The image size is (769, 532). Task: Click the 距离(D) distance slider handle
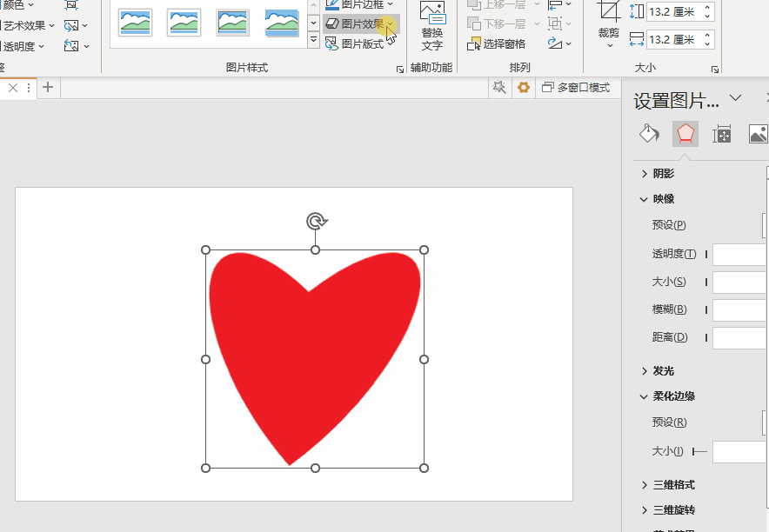(x=706, y=337)
